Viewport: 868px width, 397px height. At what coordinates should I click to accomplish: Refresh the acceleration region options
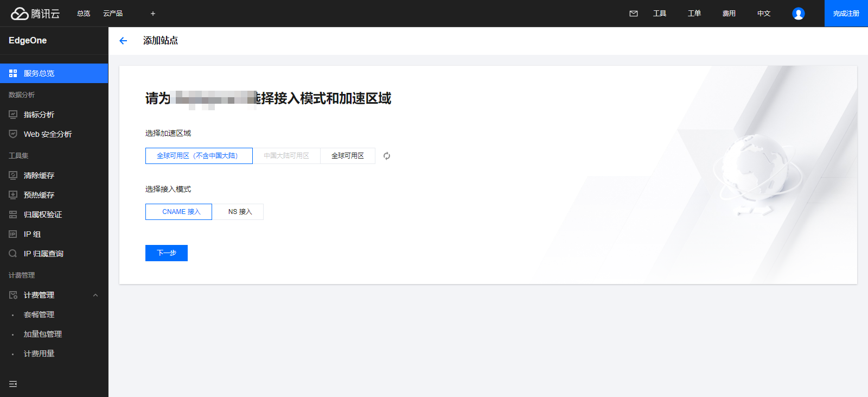(387, 156)
